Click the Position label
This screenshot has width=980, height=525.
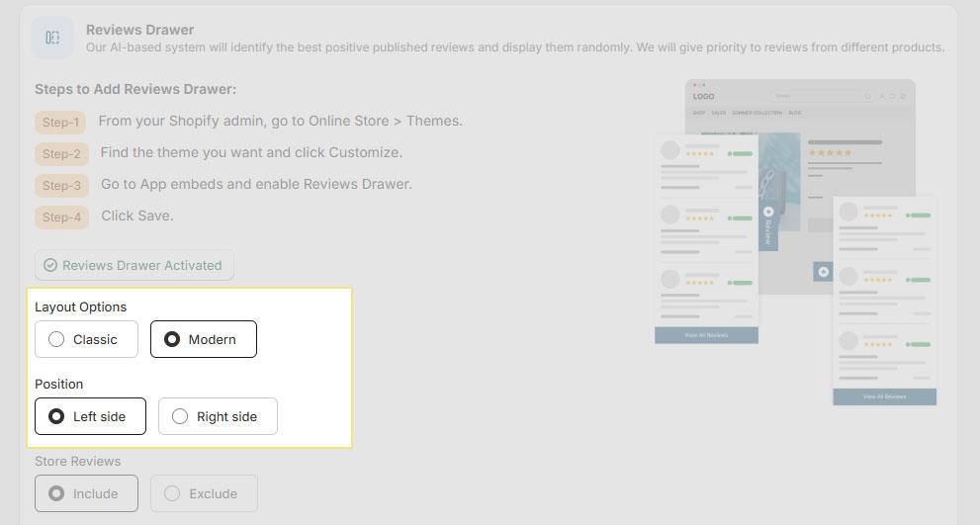[58, 384]
